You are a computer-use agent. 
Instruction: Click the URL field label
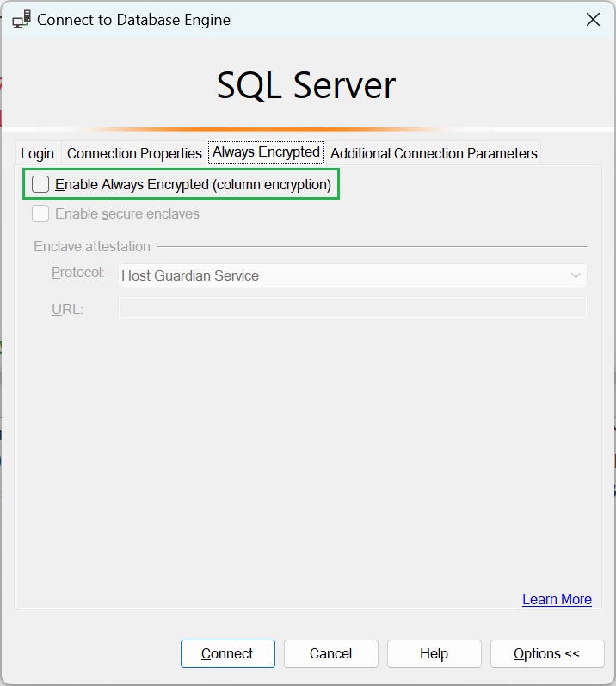[67, 309]
